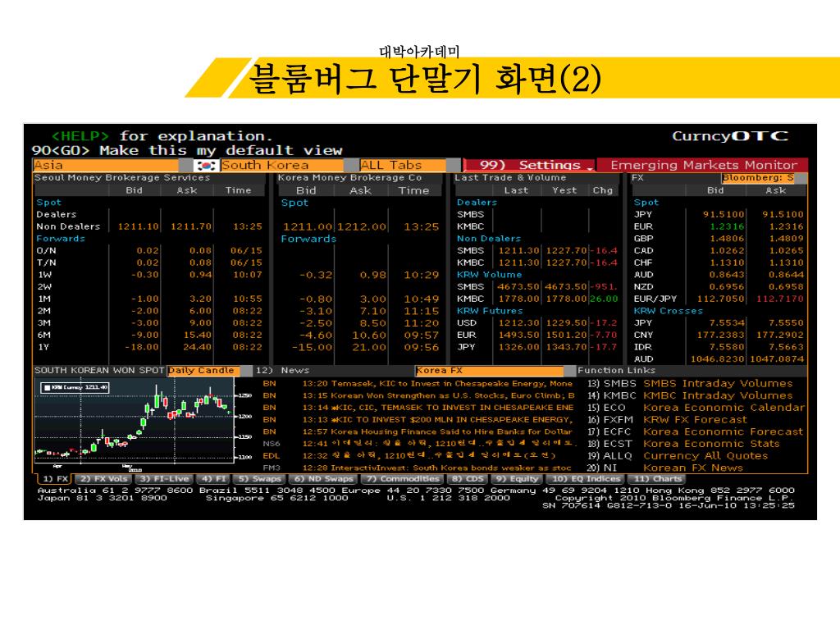
Task: Select Korea Money Brokerage spot bid 1211.00
Action: (x=308, y=227)
